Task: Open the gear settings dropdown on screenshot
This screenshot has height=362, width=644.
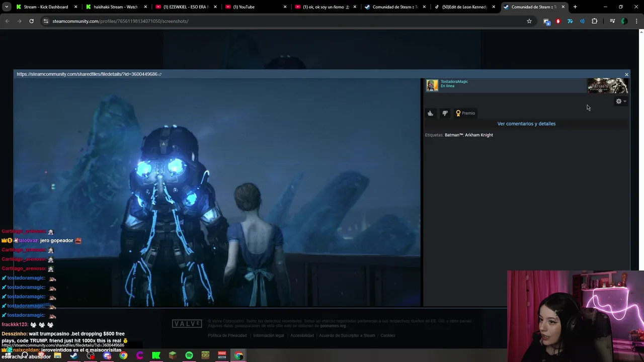Action: (621, 101)
